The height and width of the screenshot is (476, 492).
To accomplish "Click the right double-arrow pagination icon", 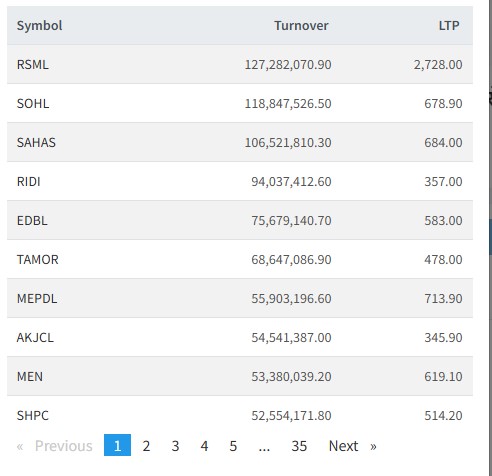I will pyautogui.click(x=373, y=446).
